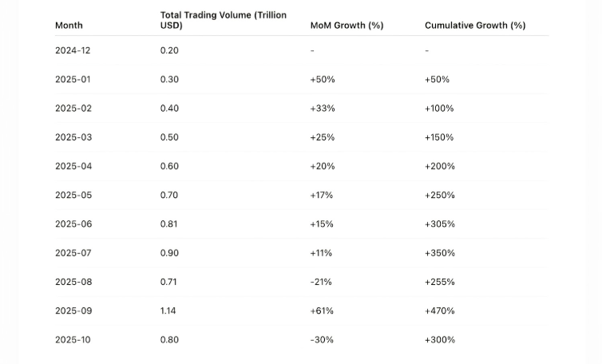The image size is (602, 364).
Task: Click the +470% cumulative growth cell
Action: 440,311
